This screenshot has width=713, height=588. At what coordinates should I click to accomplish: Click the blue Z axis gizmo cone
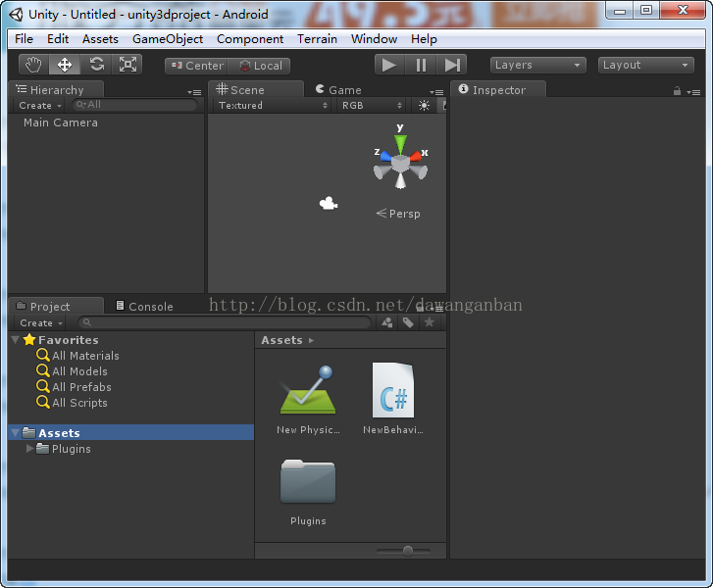(385, 157)
